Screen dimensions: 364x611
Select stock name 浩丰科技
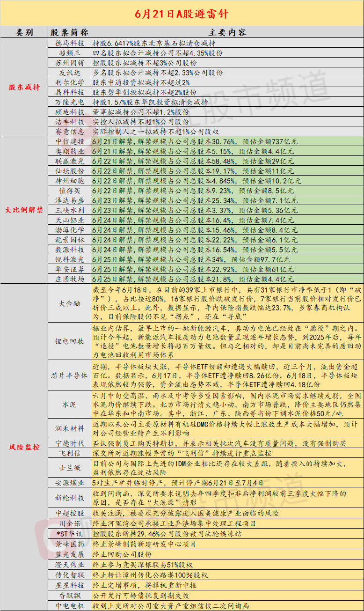click(x=69, y=122)
